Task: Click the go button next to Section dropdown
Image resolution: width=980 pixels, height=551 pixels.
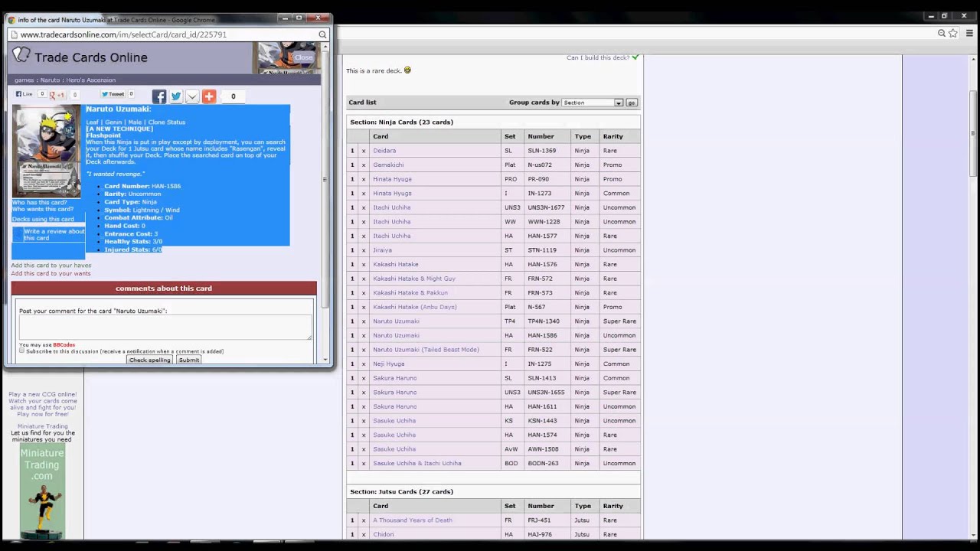Action: (x=632, y=103)
